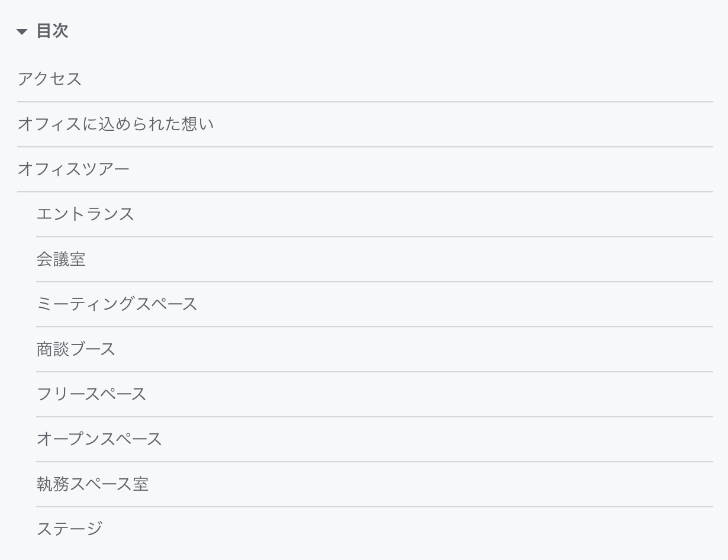Jump to the ステージ subsection

point(69,528)
